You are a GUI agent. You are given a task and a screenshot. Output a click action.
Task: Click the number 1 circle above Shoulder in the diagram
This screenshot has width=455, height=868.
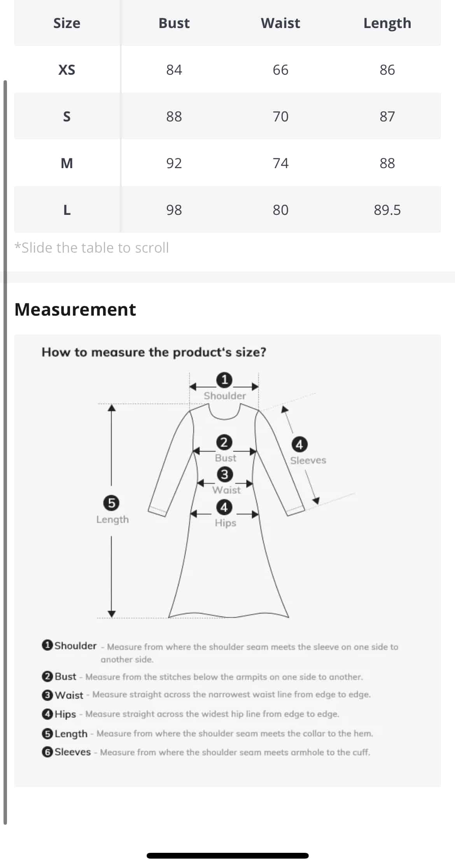[224, 380]
